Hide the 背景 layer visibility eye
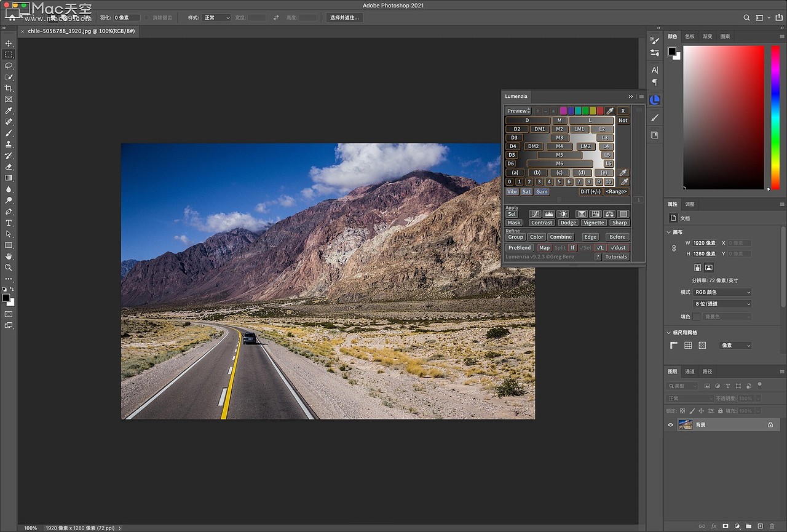Screen dimensions: 787x532 [x=671, y=424]
